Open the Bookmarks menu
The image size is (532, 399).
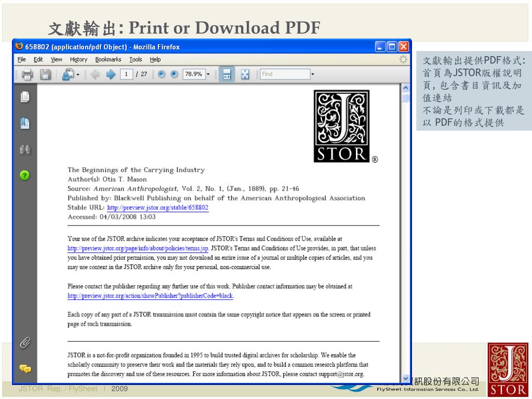pyautogui.click(x=108, y=59)
